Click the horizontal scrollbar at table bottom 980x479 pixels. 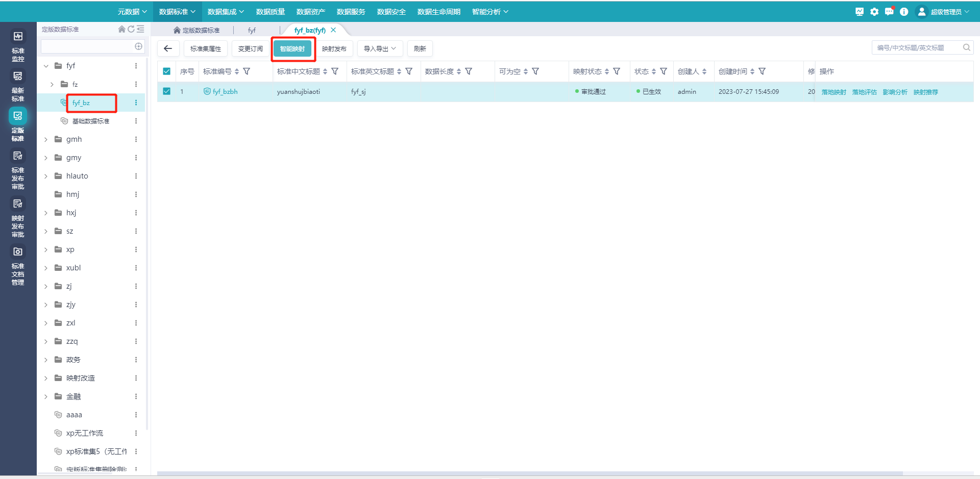pos(530,473)
